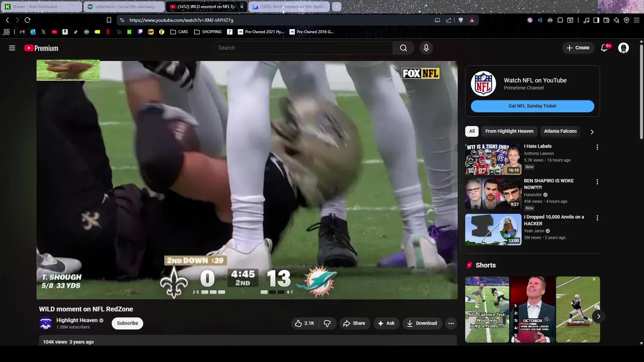Go to YouTube Premium home logo
Viewport: 644px width, 362px height.
click(41, 48)
